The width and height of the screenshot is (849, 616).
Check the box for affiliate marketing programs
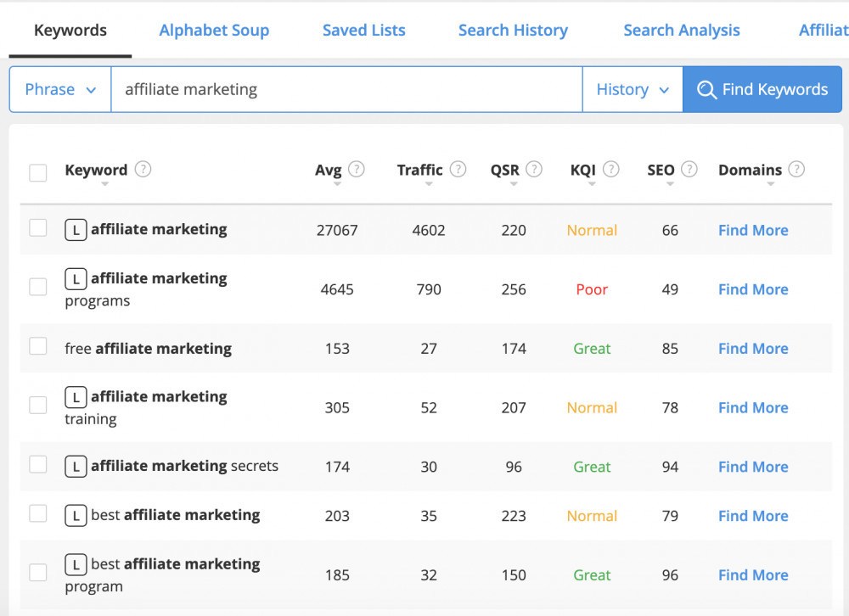[x=38, y=286]
